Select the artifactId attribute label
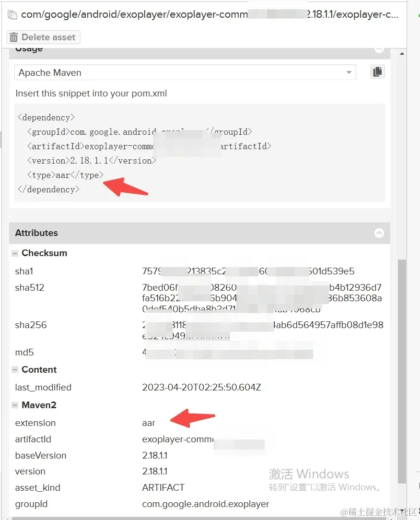Image resolution: width=420 pixels, height=520 pixels. pos(33,439)
